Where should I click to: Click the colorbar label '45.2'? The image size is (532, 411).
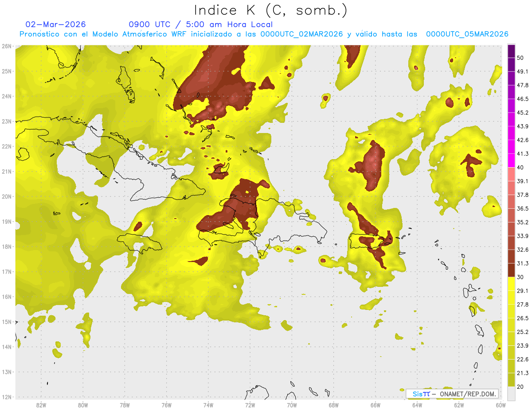[522, 113]
